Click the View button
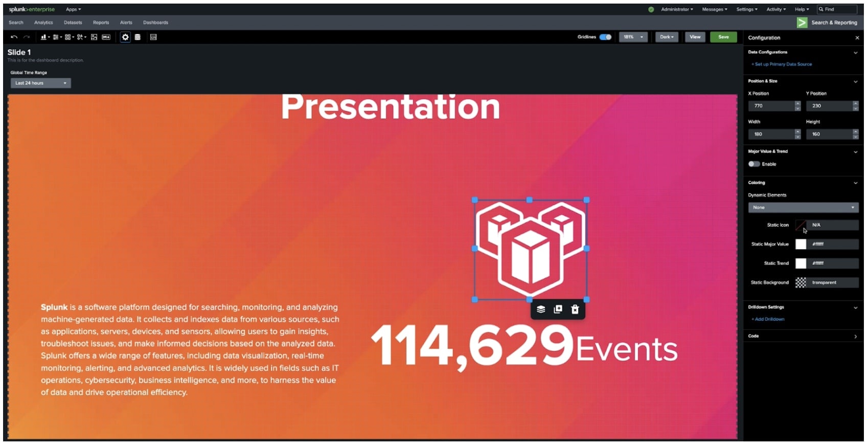 695,37
